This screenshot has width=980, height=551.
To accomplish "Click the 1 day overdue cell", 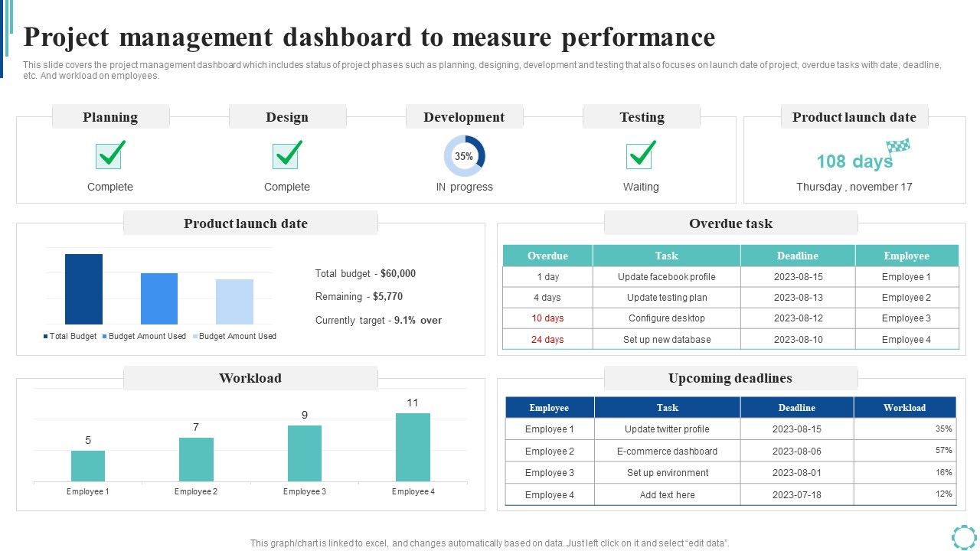I will (x=547, y=277).
